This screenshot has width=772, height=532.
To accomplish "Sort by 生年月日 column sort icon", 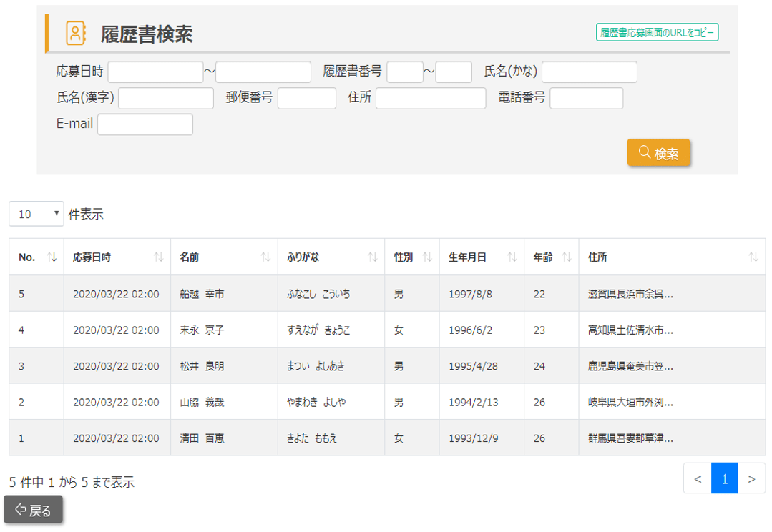I will coord(512,257).
